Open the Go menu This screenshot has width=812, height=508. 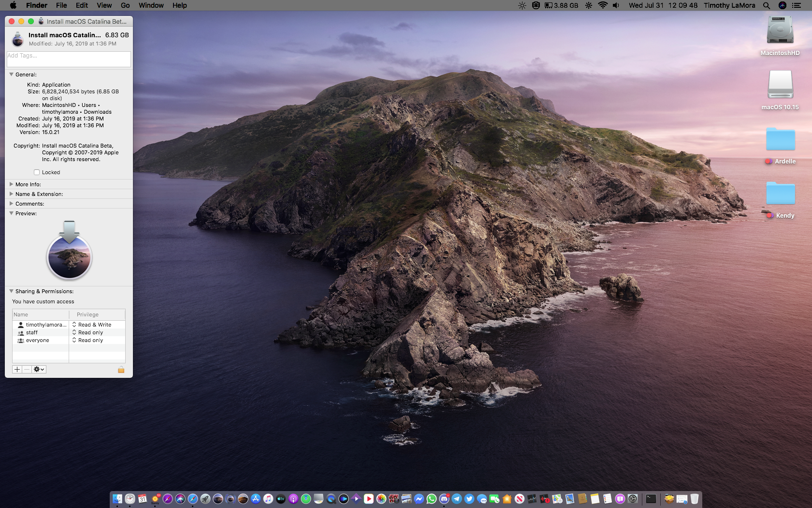click(x=125, y=5)
